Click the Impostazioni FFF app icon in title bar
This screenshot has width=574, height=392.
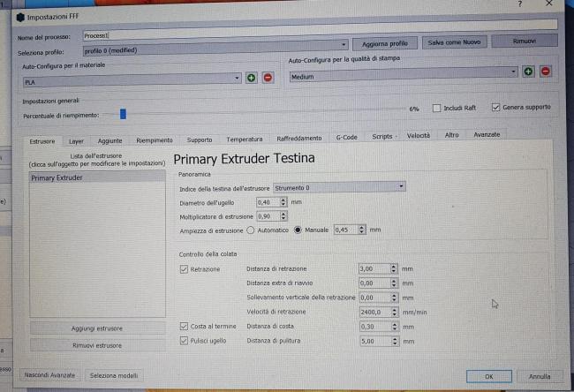coord(20,17)
